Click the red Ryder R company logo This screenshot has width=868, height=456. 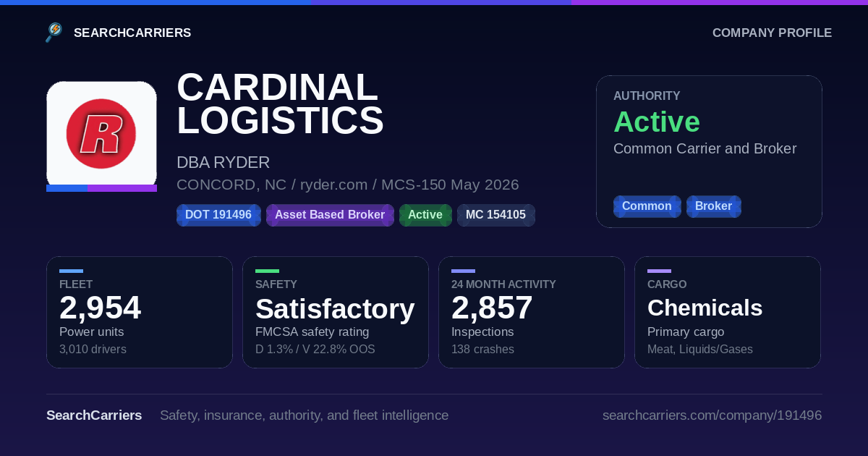pos(101,134)
